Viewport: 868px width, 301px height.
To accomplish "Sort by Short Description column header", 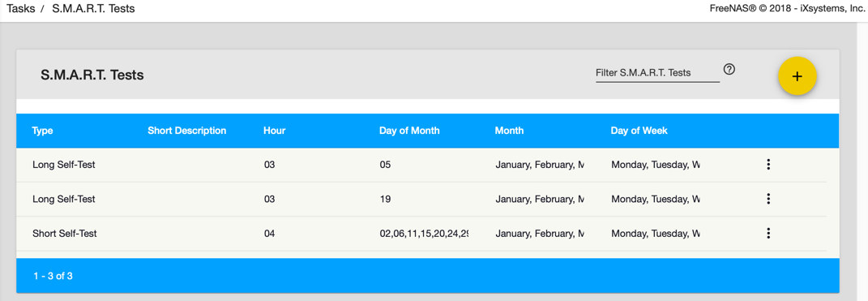I will pyautogui.click(x=187, y=131).
